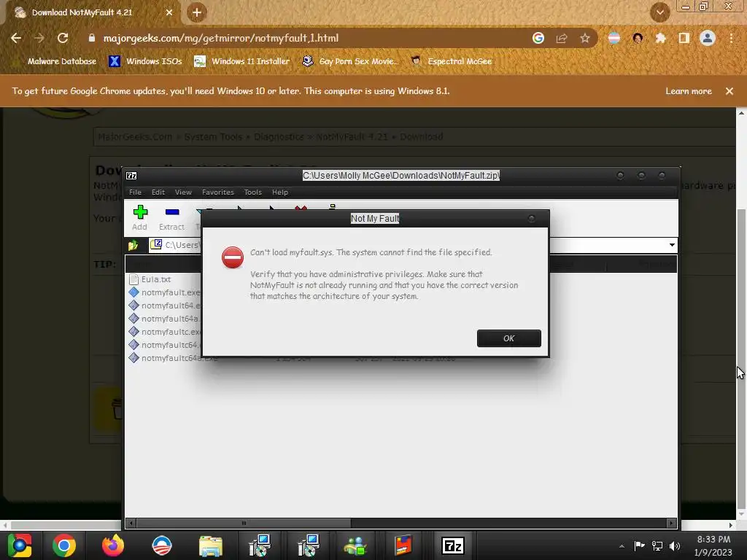This screenshot has width=747, height=560.
Task: Click the 7-Zip Add toolbar button
Action: [139, 218]
